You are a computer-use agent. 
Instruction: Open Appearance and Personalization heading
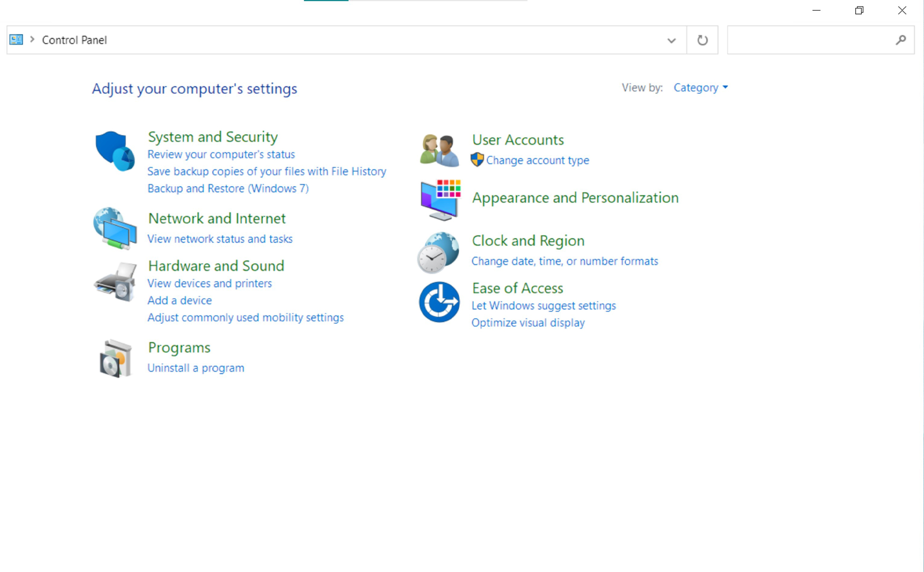575,198
